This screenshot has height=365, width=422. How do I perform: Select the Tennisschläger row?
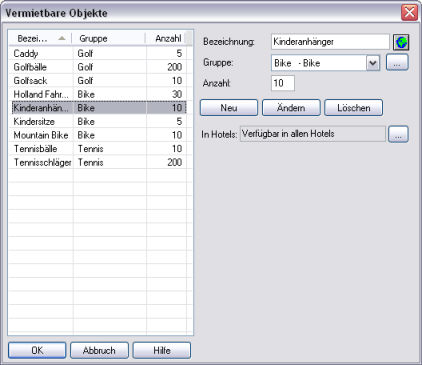click(99, 163)
